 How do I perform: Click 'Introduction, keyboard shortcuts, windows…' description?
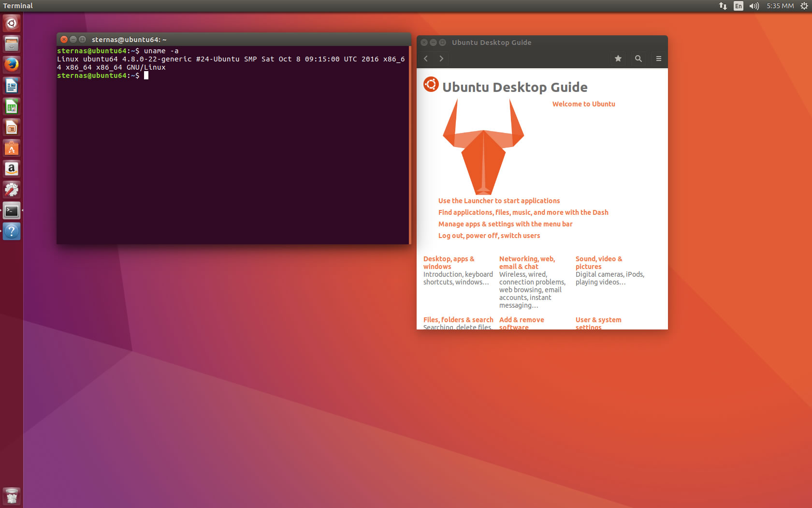pyautogui.click(x=458, y=278)
